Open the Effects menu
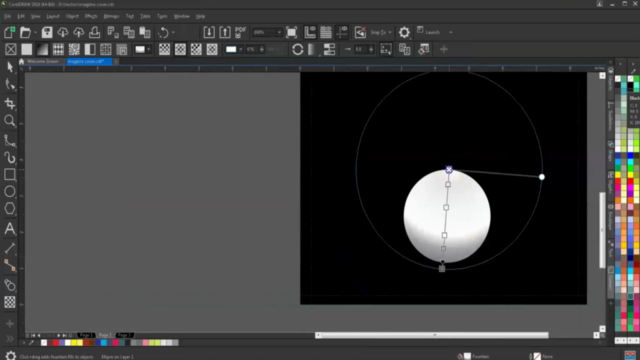 pyautogui.click(x=91, y=16)
